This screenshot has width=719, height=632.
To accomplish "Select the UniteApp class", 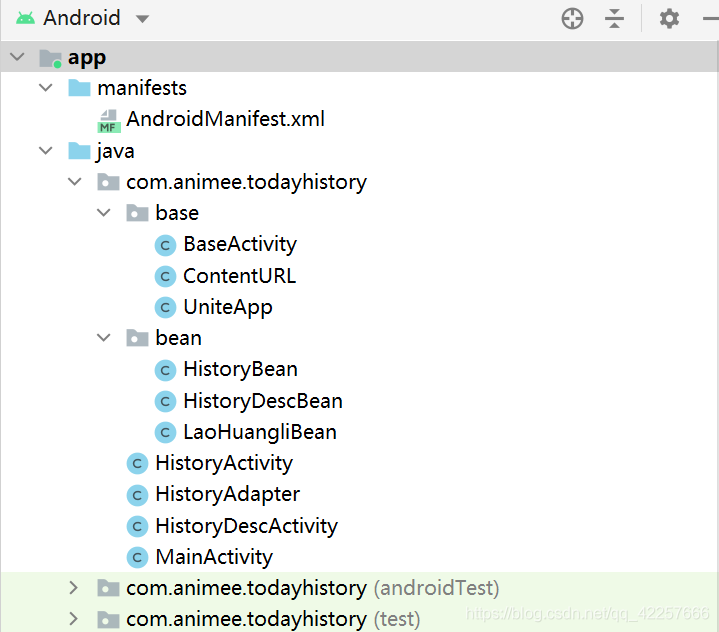I will 227,307.
